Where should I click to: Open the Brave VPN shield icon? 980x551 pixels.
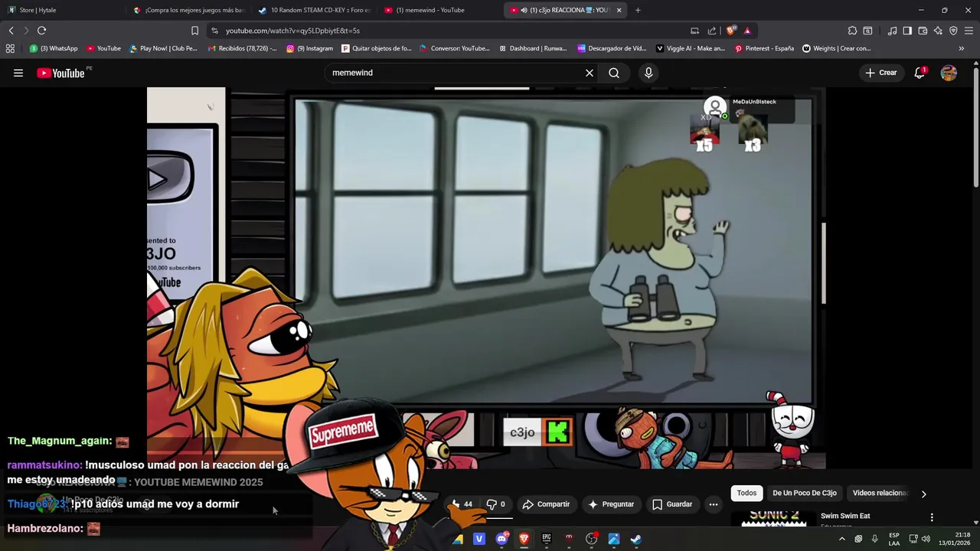(x=953, y=31)
